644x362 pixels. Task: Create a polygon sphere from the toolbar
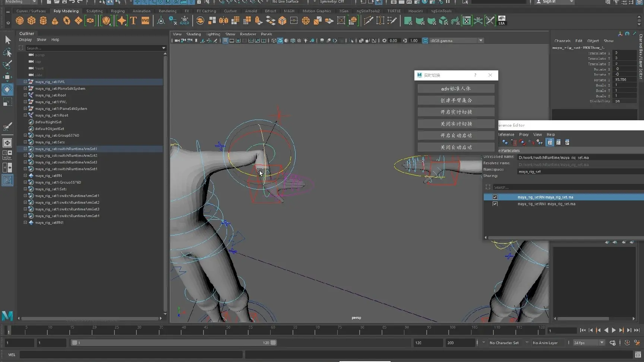click(x=19, y=20)
